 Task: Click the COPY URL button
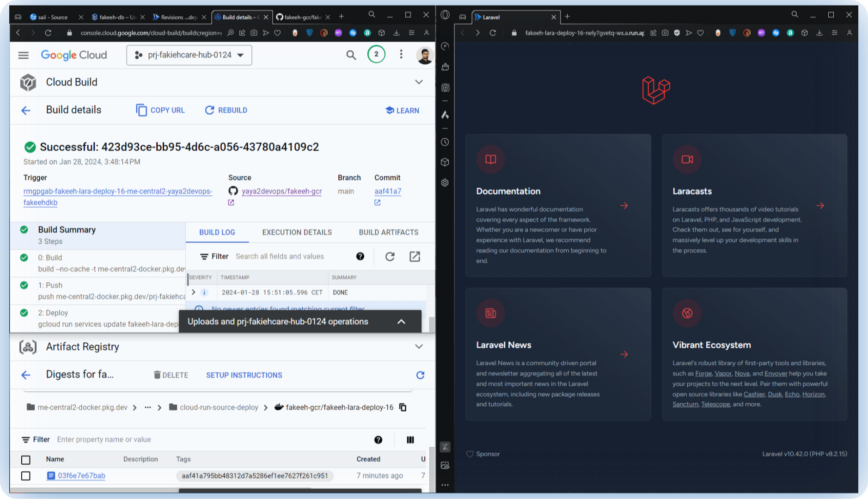(160, 110)
